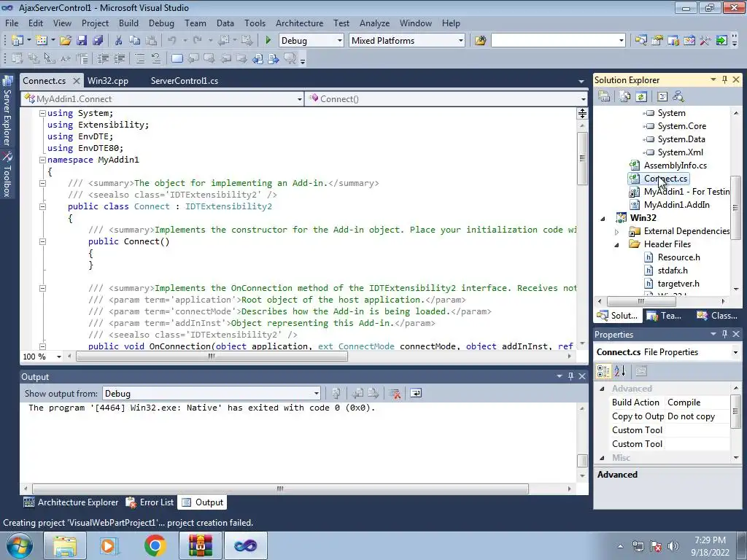Switch Properties to Alphabetical sort
Viewport: 747px width, 560px height.
[x=619, y=371]
